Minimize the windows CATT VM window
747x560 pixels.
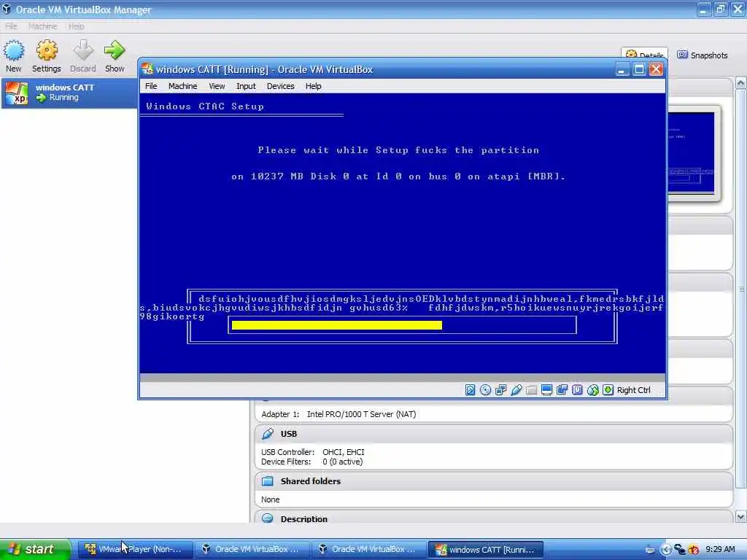pyautogui.click(x=622, y=69)
